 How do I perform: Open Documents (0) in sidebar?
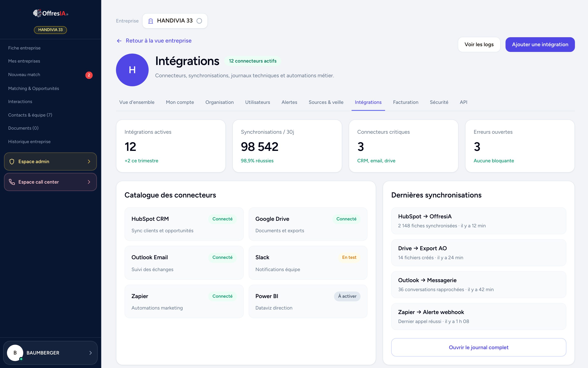pyautogui.click(x=23, y=128)
